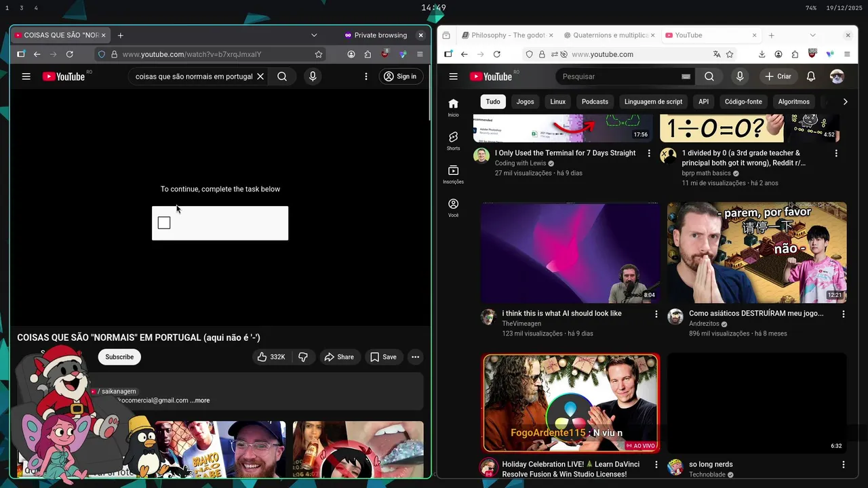Reload page in private browsing window
Screen dimensions: 868x488
click(x=70, y=54)
